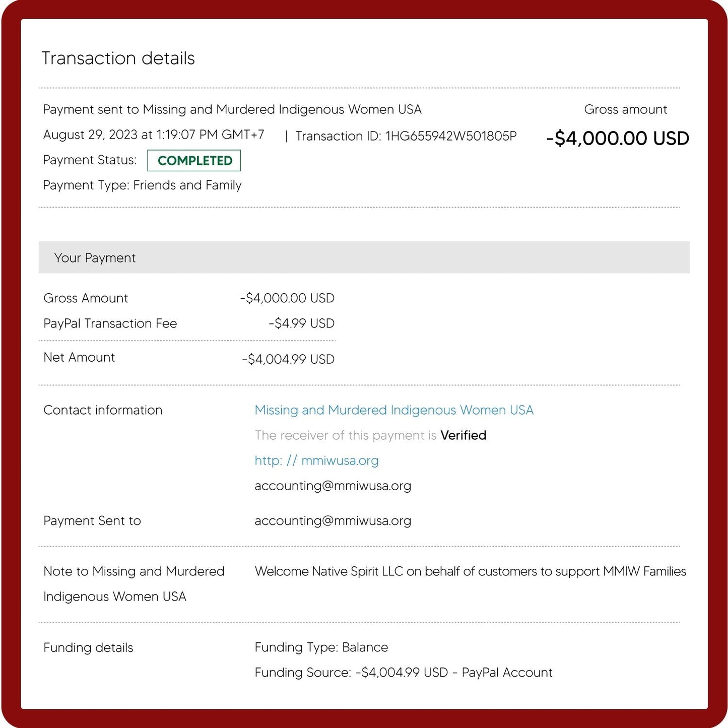Click the COMPLETED payment status badge

click(194, 161)
